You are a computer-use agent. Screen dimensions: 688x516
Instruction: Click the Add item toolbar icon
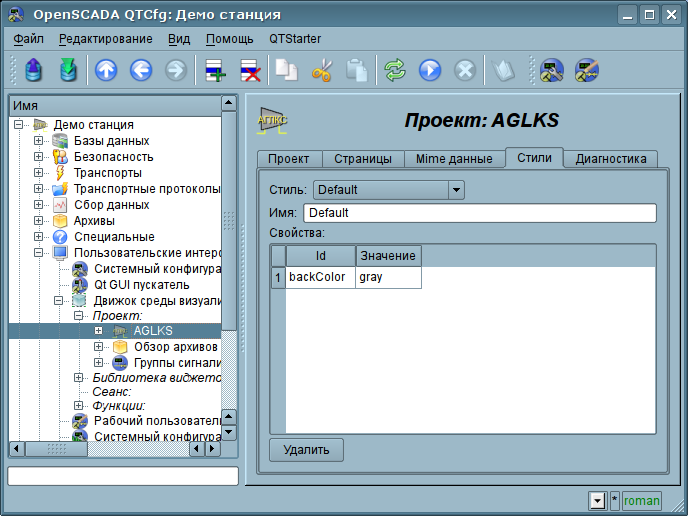pos(215,70)
